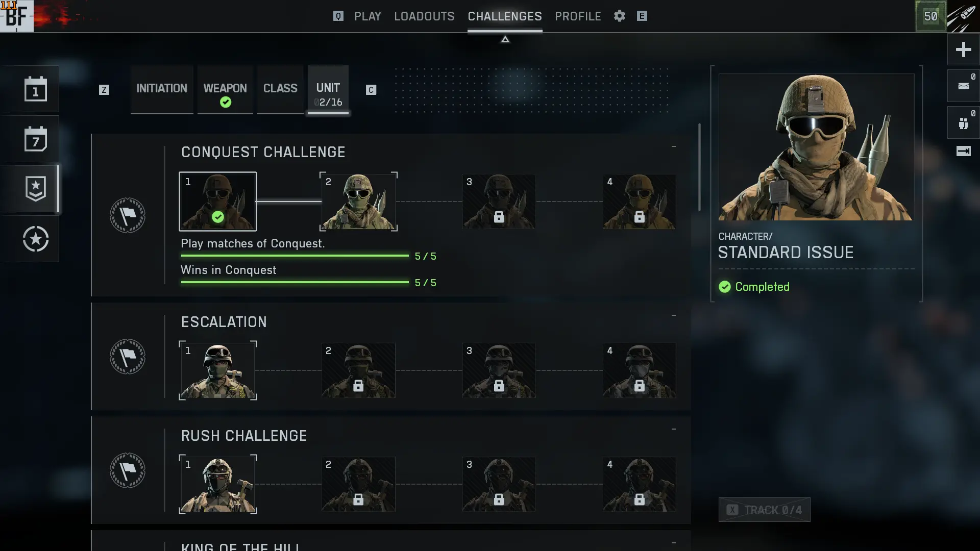This screenshot has width=980, height=551.
Task: Click the Rush Challenge flag emblem
Action: (127, 470)
